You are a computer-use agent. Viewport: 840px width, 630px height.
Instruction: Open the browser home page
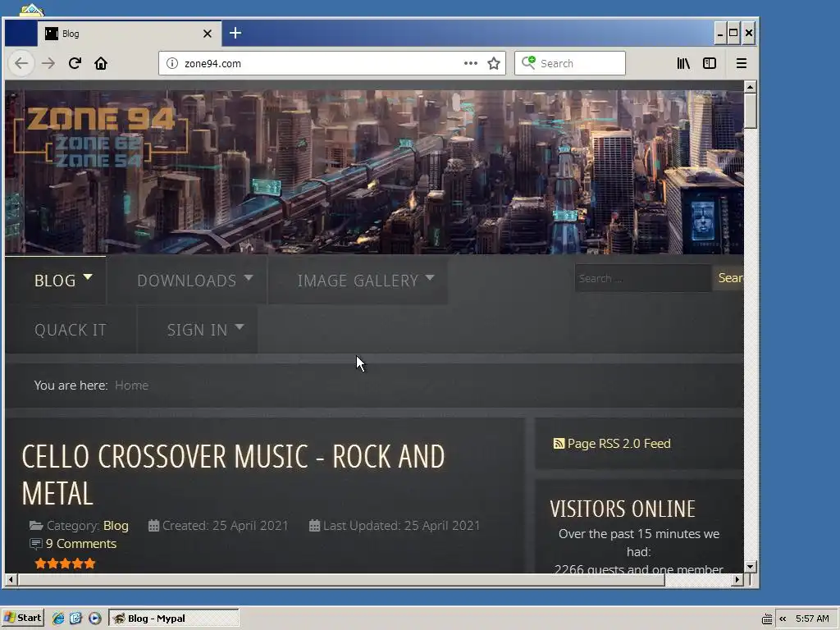click(x=101, y=63)
